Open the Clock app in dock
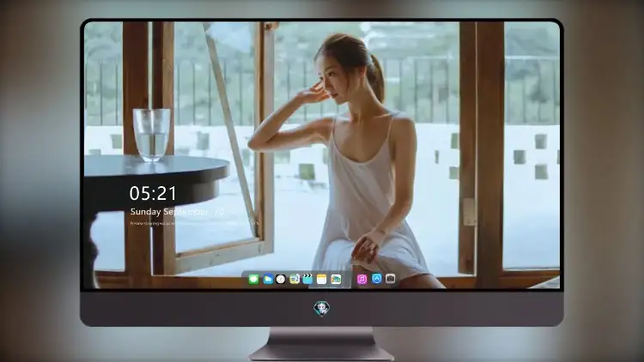Viewport: 644px width, 362px height. click(x=281, y=279)
